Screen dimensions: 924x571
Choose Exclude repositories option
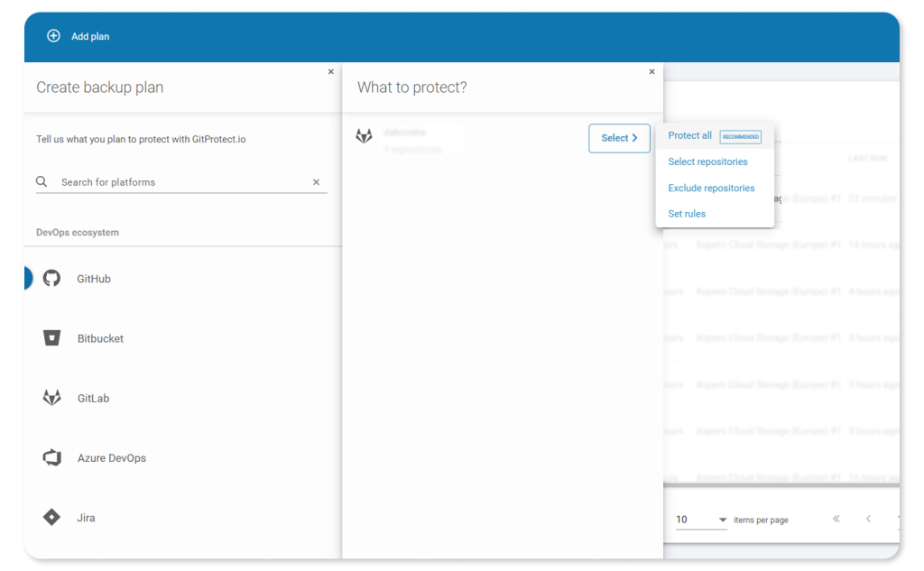coord(712,188)
